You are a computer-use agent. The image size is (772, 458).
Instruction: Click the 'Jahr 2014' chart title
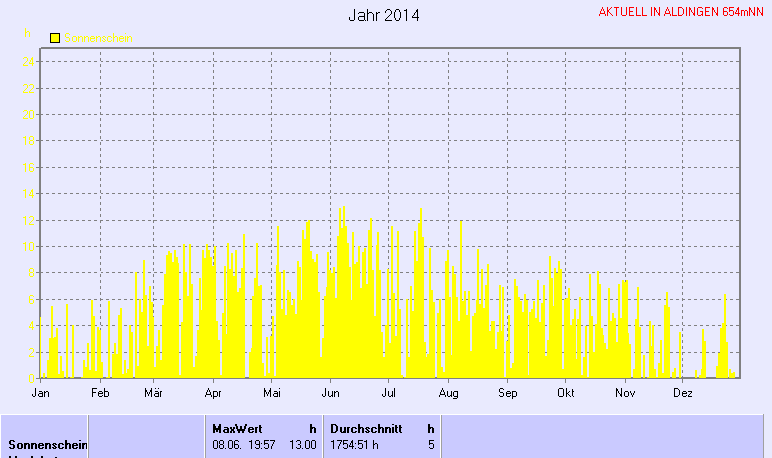point(384,16)
